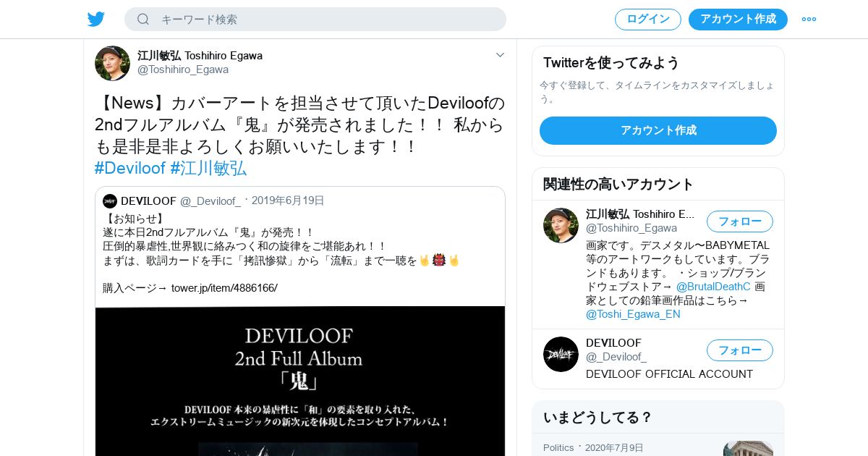Image resolution: width=868 pixels, height=456 pixels.
Task: Click the 2020年7月9日 trend date
Action: pos(614,448)
